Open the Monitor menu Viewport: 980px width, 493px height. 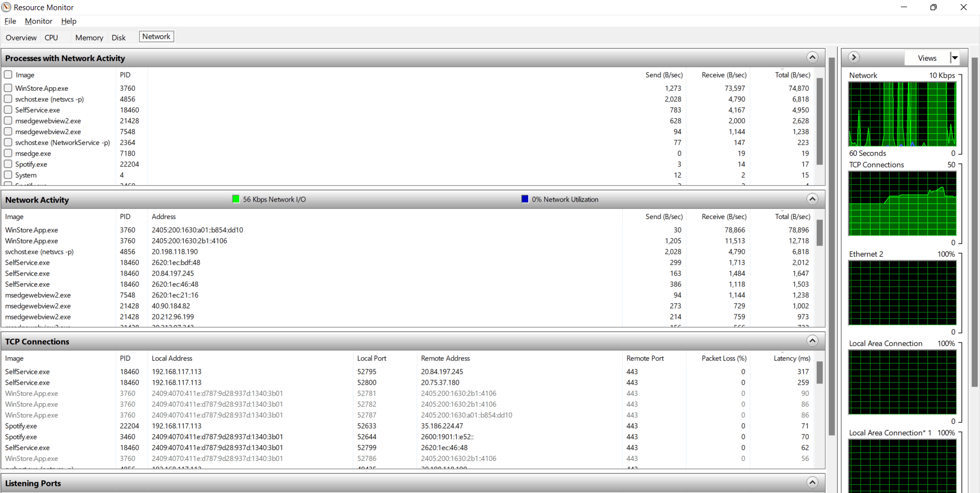click(38, 21)
